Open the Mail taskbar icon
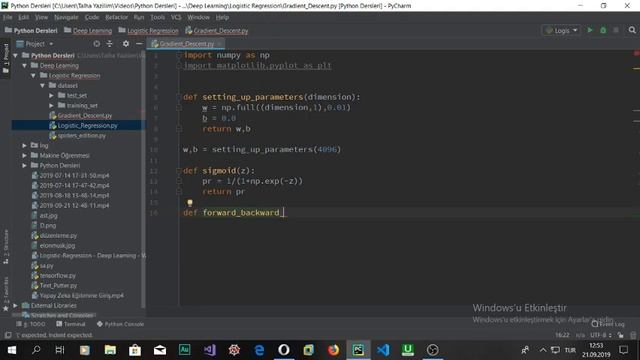The width and height of the screenshot is (640, 360). pos(160,350)
